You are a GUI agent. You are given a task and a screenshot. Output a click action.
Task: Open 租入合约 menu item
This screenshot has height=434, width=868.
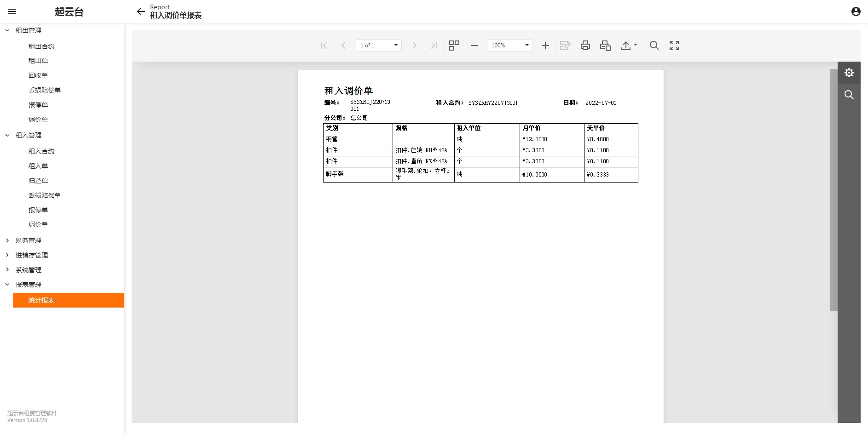coord(41,151)
